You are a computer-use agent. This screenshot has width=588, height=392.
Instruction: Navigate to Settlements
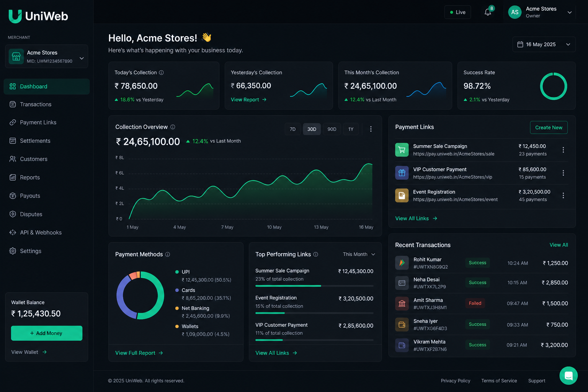tap(47, 141)
